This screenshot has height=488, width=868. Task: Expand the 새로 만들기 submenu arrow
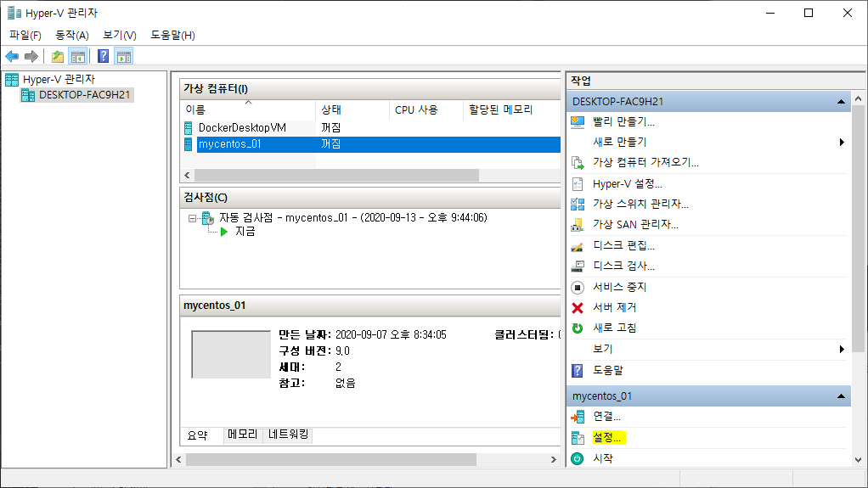click(x=842, y=143)
